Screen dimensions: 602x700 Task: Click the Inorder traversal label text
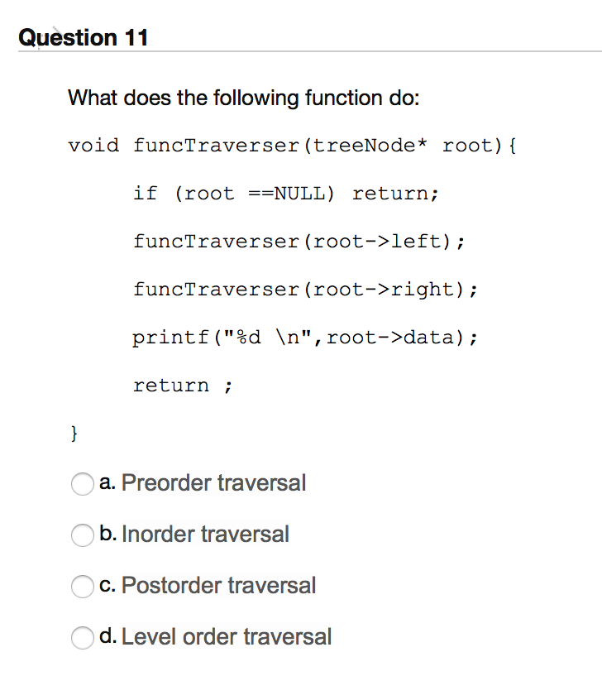click(205, 535)
